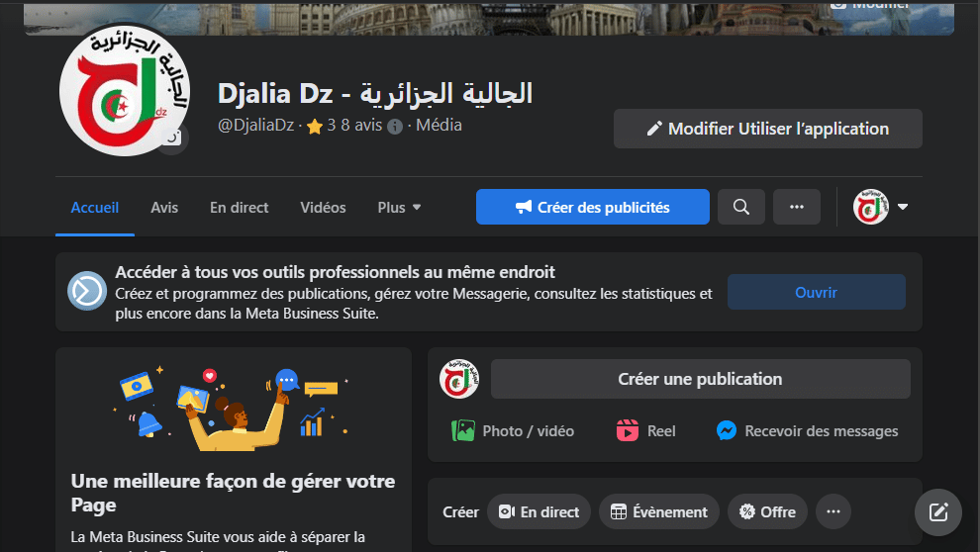Click the @DjaliaDz username text
This screenshot has width=980, height=552.
255,126
